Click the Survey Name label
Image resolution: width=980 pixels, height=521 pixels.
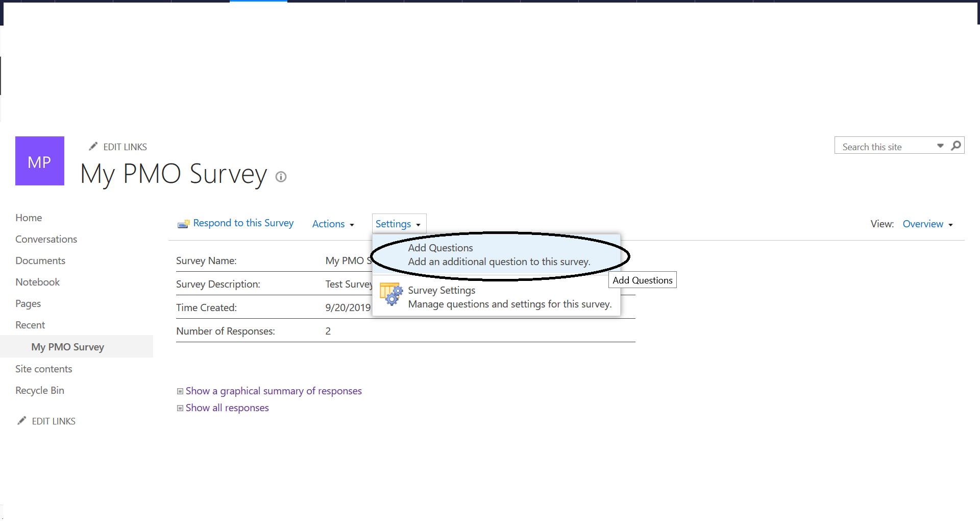pos(206,260)
